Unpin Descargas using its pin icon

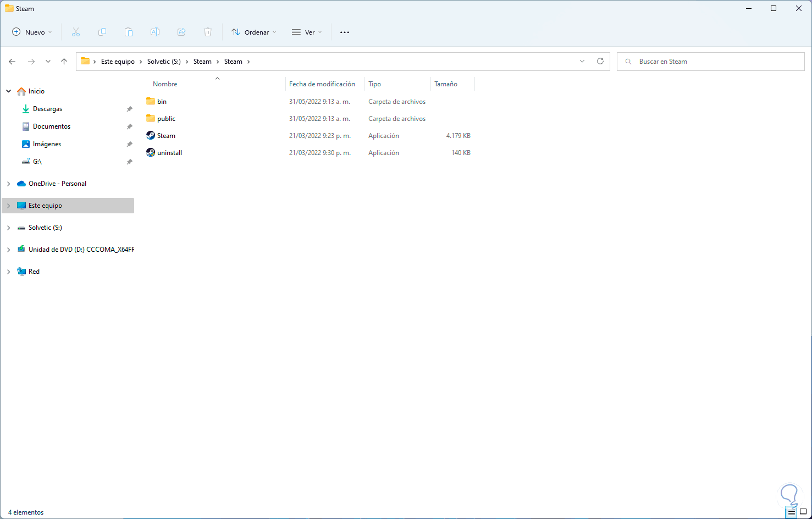(130, 109)
